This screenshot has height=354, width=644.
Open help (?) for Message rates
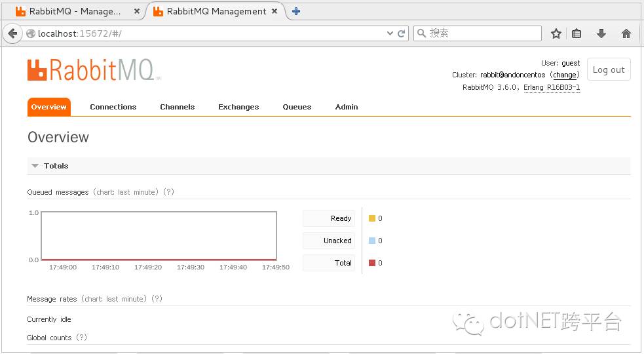click(x=157, y=299)
